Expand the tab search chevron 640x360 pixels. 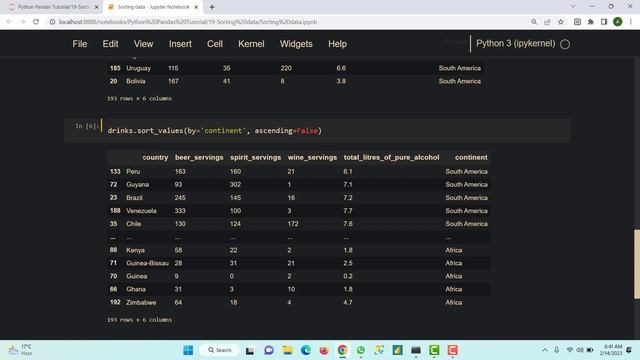pos(573,7)
